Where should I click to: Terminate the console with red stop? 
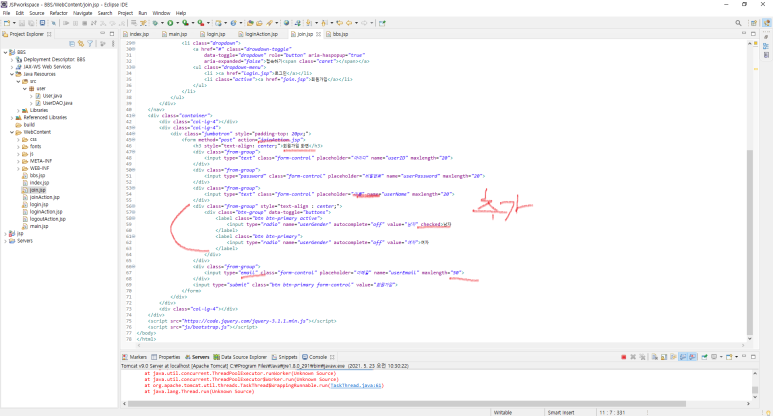pos(624,357)
